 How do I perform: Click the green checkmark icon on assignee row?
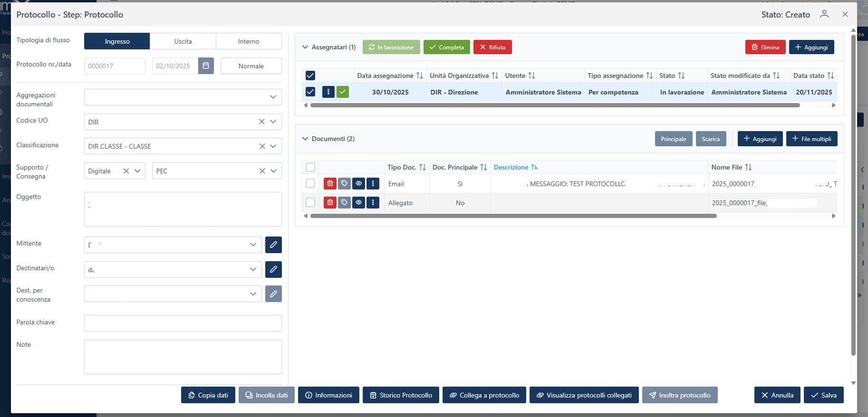(343, 92)
